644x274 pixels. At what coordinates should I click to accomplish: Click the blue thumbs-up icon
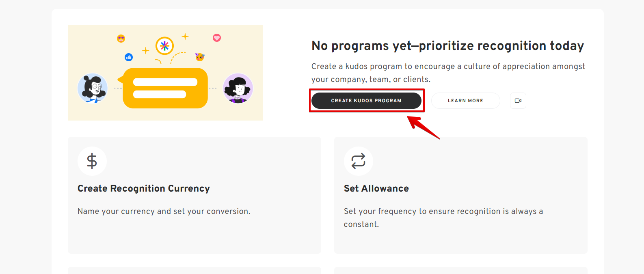(129, 57)
